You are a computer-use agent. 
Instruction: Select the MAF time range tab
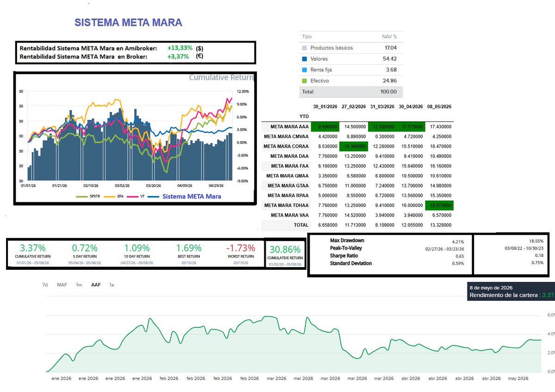click(x=62, y=285)
